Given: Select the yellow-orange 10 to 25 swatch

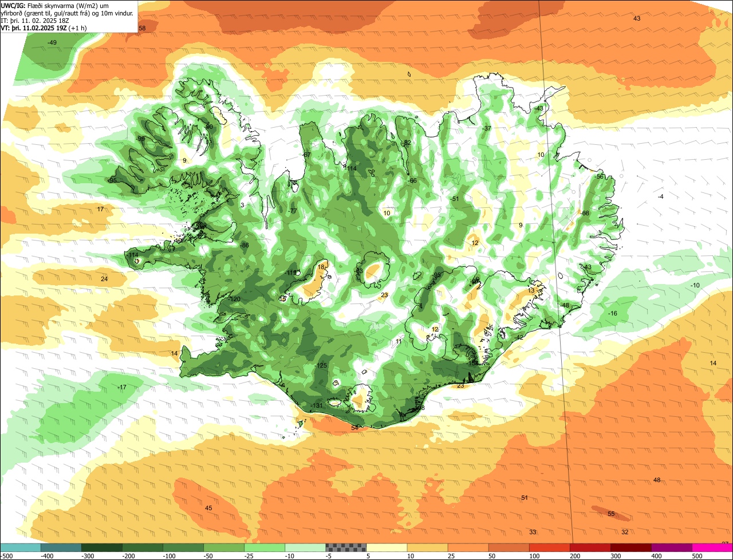Looking at the screenshot, I should [427, 547].
